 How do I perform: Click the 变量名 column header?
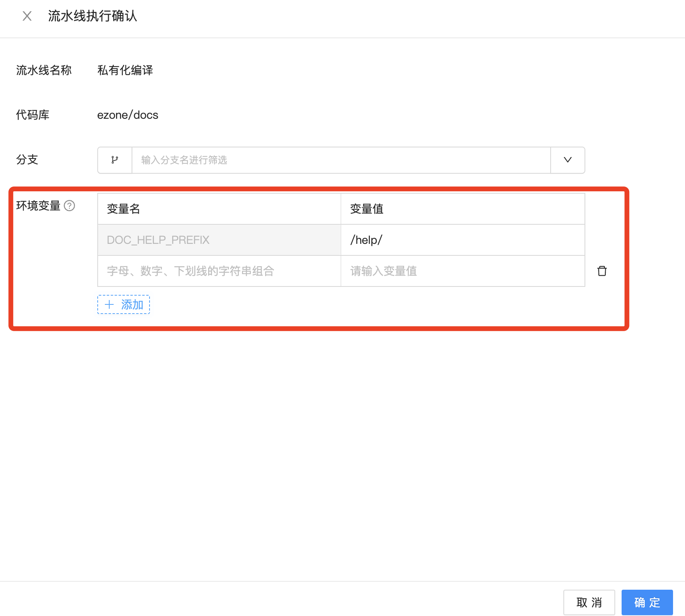tap(124, 209)
